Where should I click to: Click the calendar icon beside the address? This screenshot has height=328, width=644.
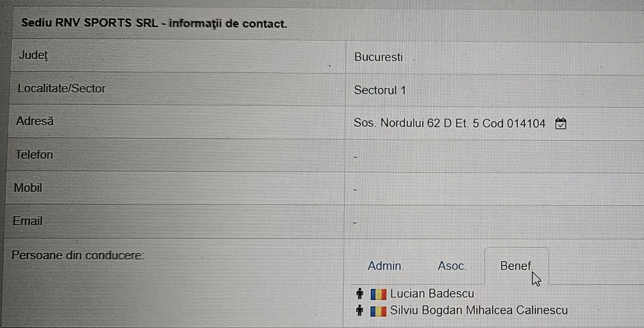pyautogui.click(x=561, y=124)
